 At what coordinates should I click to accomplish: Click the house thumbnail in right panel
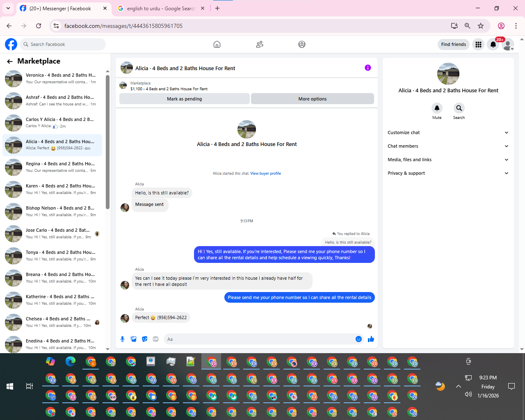(448, 74)
